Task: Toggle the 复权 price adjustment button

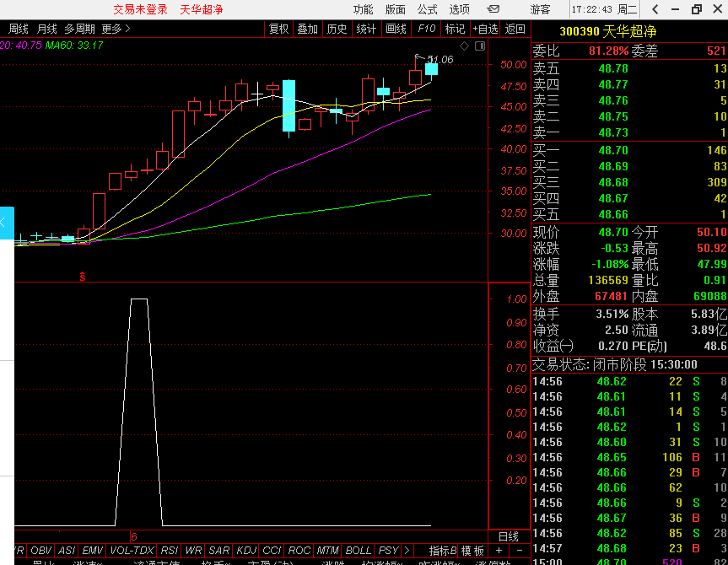Action: pos(279,29)
